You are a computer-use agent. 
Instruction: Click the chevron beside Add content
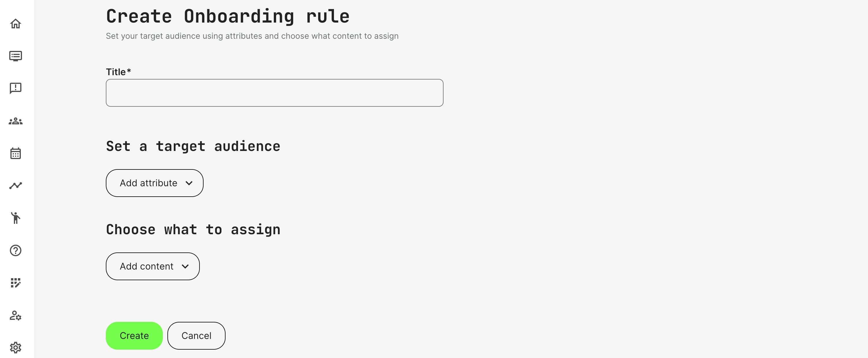tap(185, 266)
